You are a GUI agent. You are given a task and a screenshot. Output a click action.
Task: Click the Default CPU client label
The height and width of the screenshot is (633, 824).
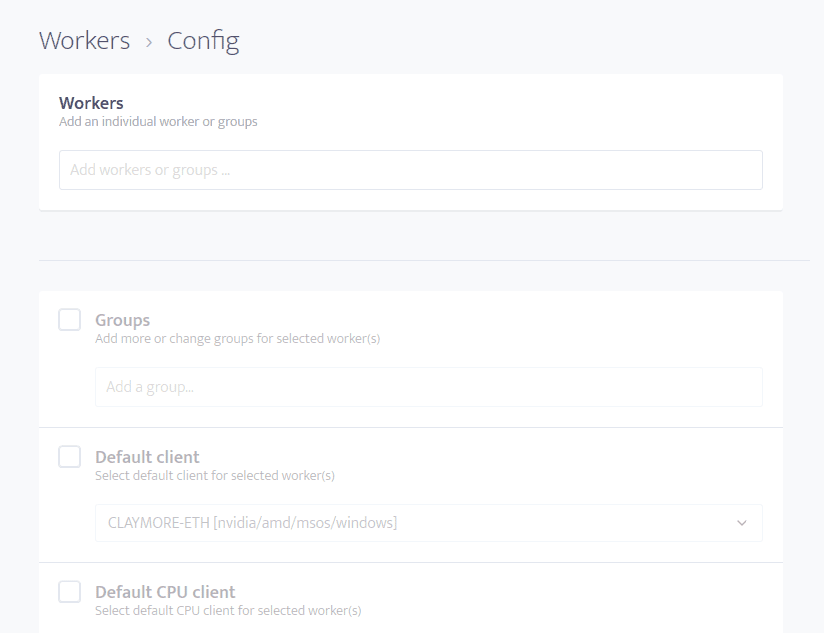coord(165,592)
